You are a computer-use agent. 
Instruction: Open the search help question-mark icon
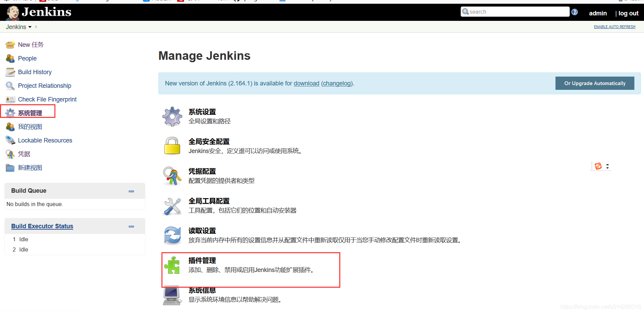(x=575, y=12)
